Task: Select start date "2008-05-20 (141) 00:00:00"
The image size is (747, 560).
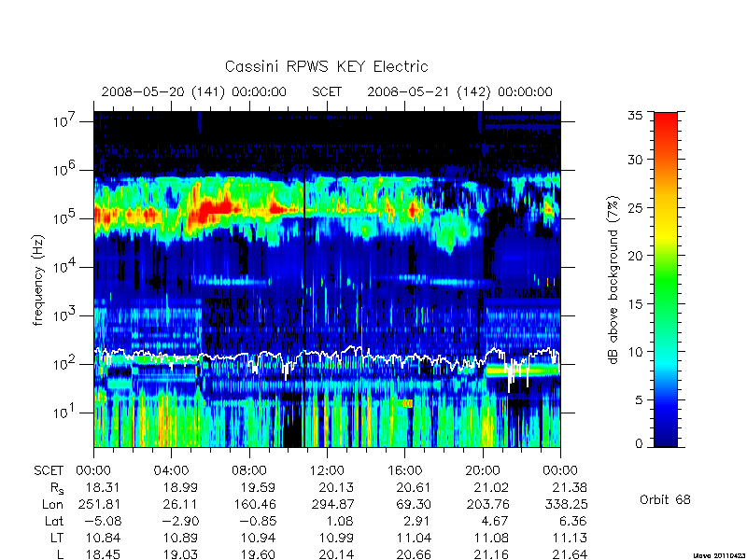Action: (194, 91)
